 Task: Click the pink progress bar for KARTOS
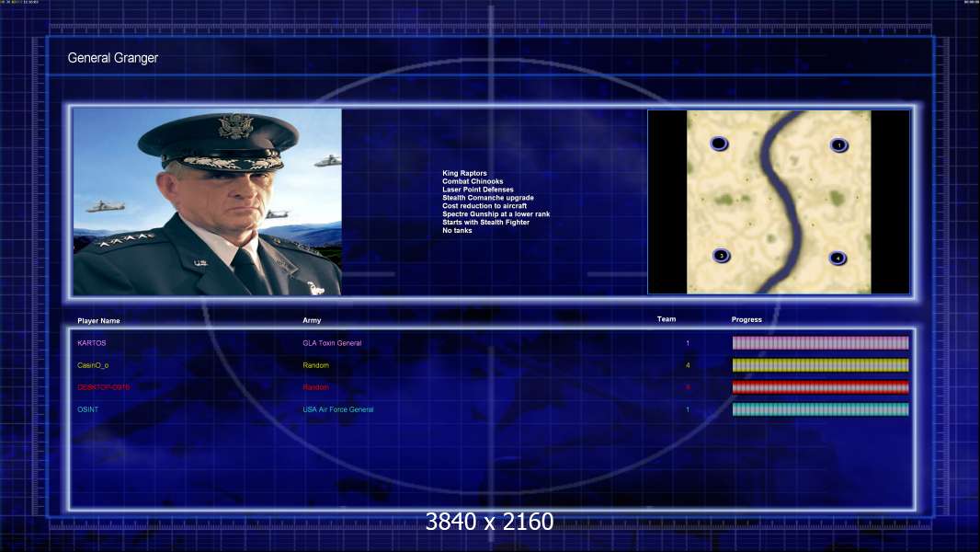(x=820, y=342)
